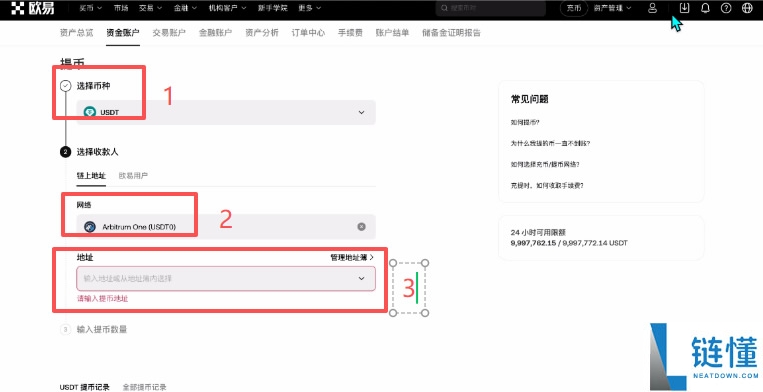Open the 管理地址簿 link
The image size is (763, 392).
coord(352,257)
